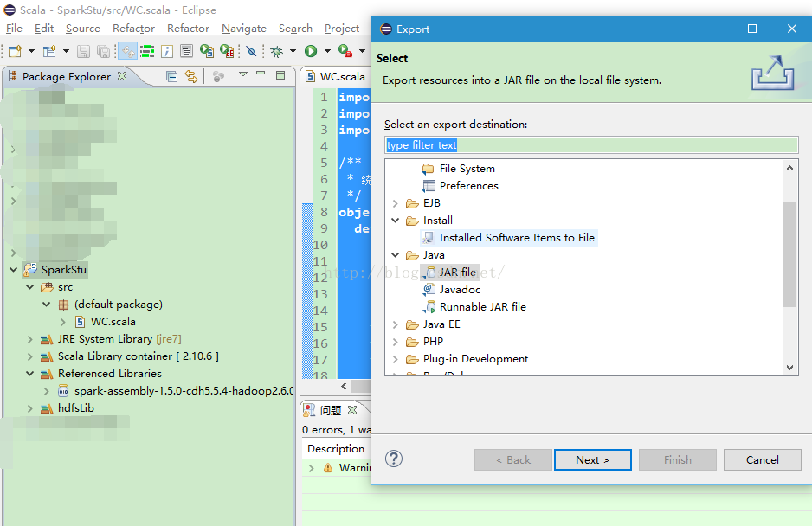Click the text document toolbar icon
This screenshot has height=526, width=812.
[x=186, y=51]
